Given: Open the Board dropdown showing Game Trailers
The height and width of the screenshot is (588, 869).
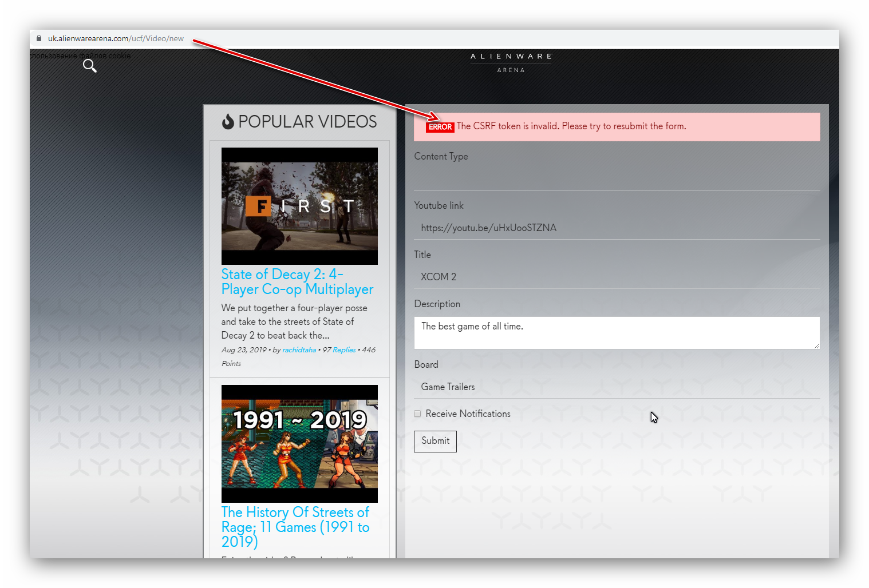Looking at the screenshot, I should (x=617, y=387).
